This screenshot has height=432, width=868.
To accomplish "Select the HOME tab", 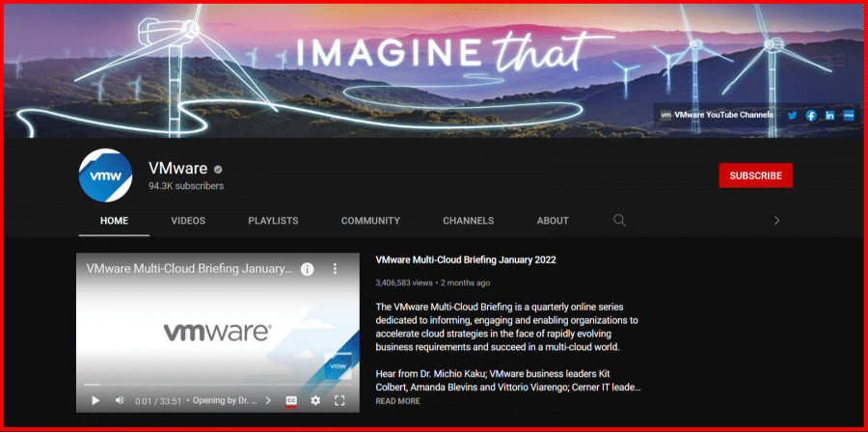I will tap(114, 221).
